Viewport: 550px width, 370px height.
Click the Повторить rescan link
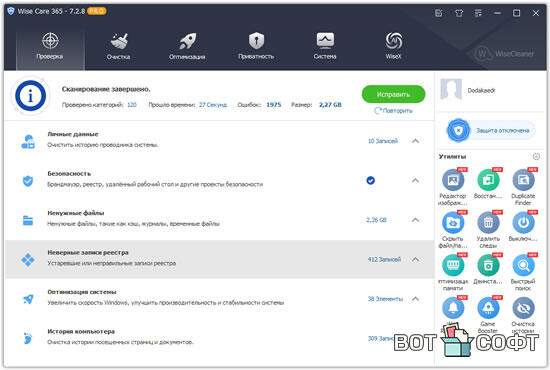click(393, 110)
